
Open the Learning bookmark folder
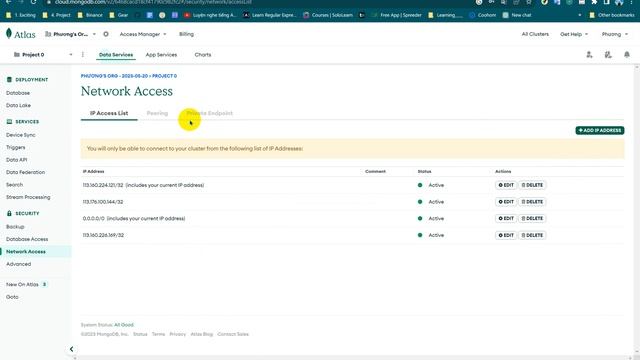click(x=445, y=15)
